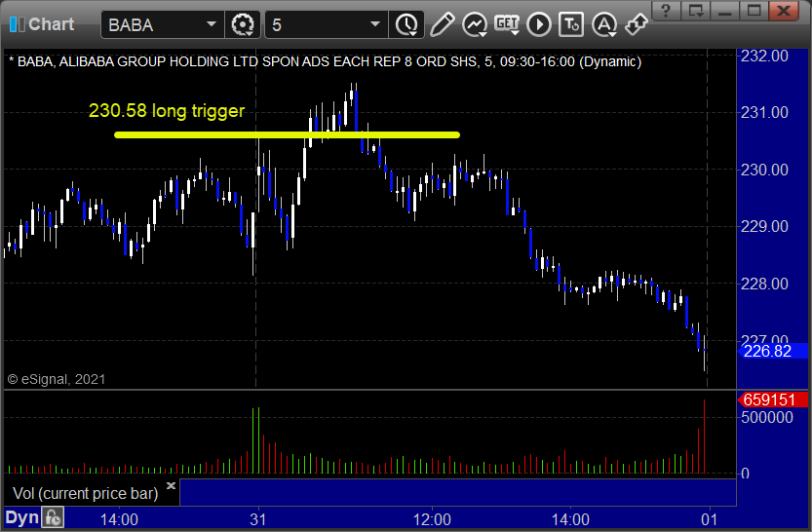The width and height of the screenshot is (812, 532).
Task: Open the studies line-chart icon
Action: point(475,24)
